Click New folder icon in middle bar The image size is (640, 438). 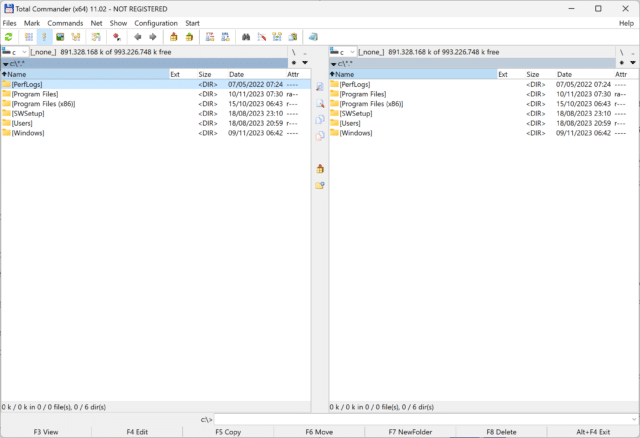[x=320, y=185]
